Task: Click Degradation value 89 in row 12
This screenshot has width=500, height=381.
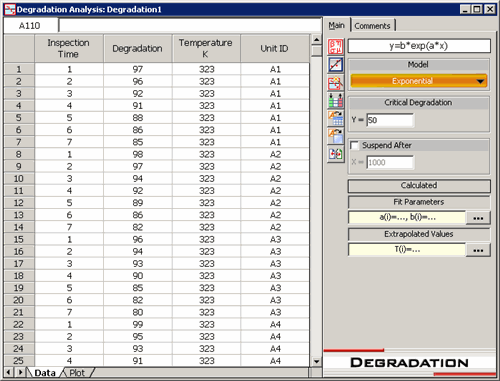Action: point(138,203)
